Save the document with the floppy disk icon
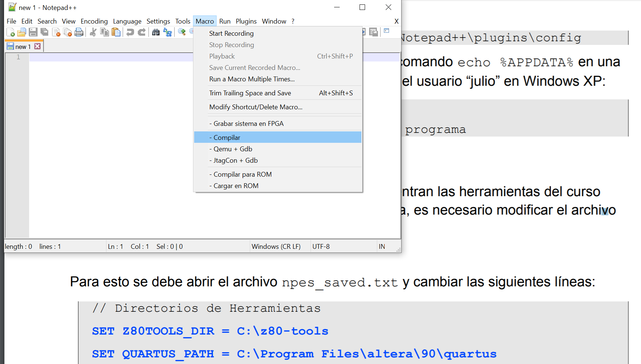 click(33, 32)
